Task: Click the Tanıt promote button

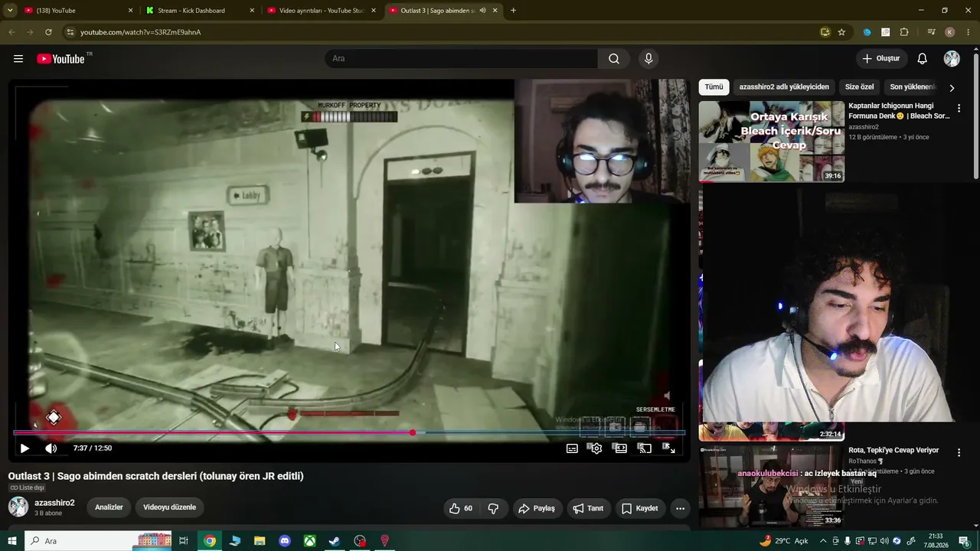Action: click(x=589, y=508)
